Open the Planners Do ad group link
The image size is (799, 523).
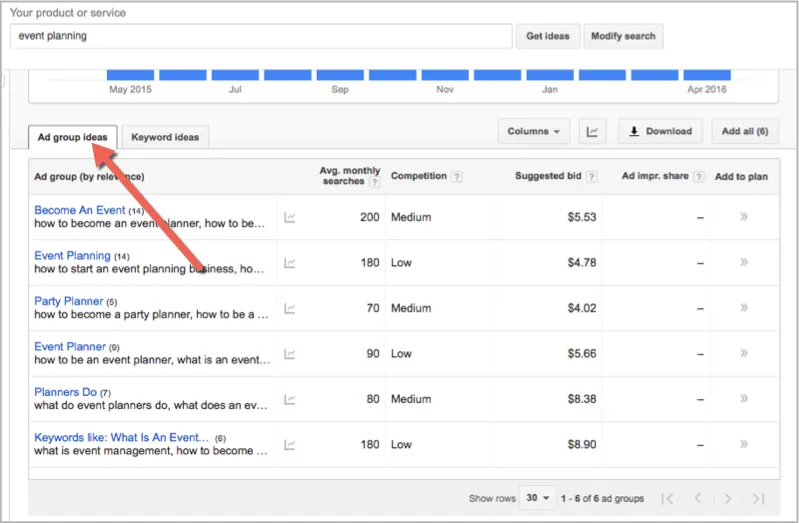pyautogui.click(x=65, y=391)
